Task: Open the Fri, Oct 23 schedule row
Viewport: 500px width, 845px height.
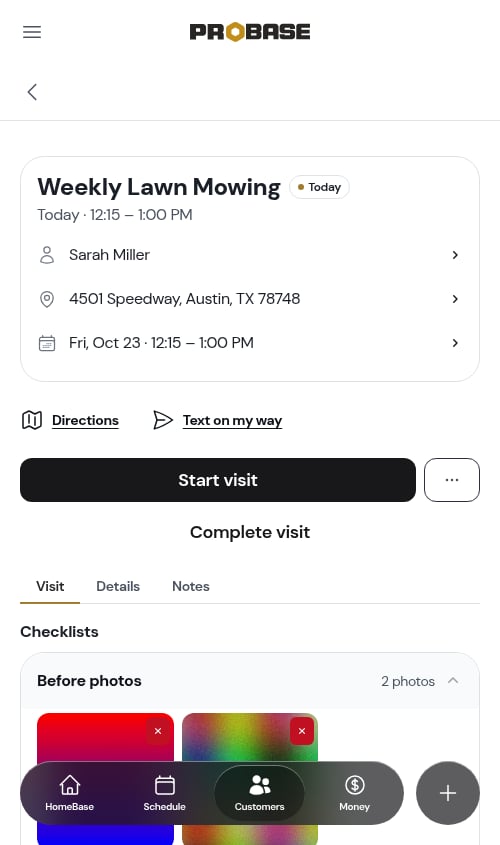Action: pyautogui.click(x=250, y=343)
